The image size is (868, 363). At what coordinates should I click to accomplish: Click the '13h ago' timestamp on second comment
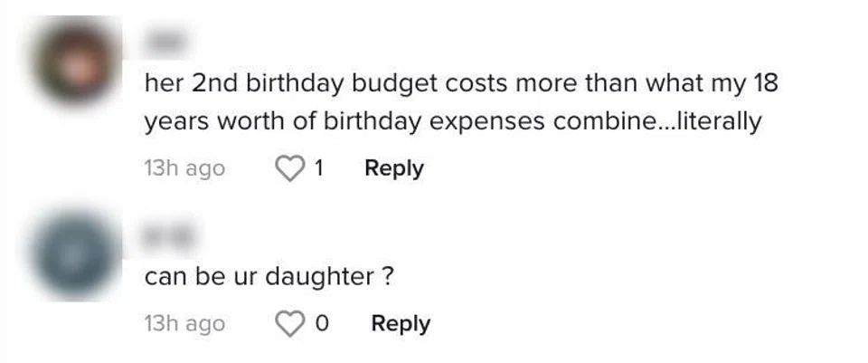[184, 324]
